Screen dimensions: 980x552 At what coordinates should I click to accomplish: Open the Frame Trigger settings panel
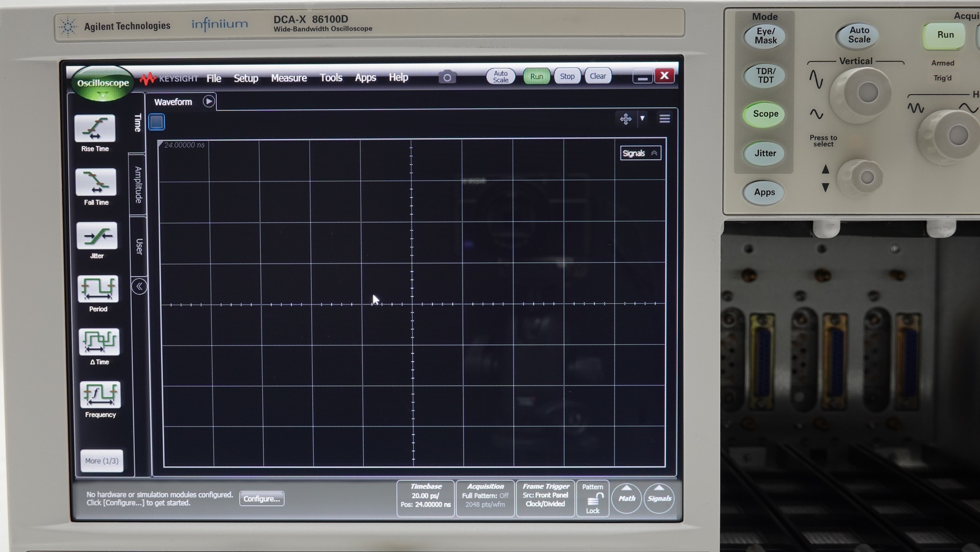coord(545,498)
